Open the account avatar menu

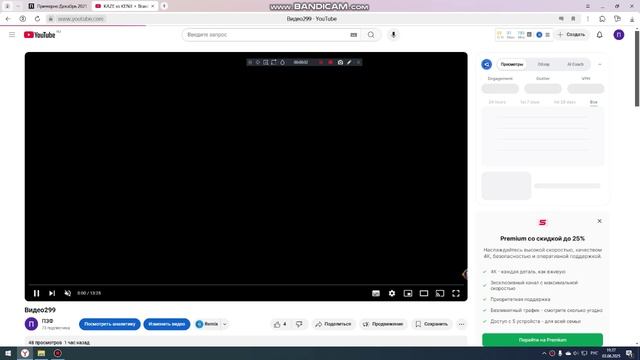[x=619, y=35]
